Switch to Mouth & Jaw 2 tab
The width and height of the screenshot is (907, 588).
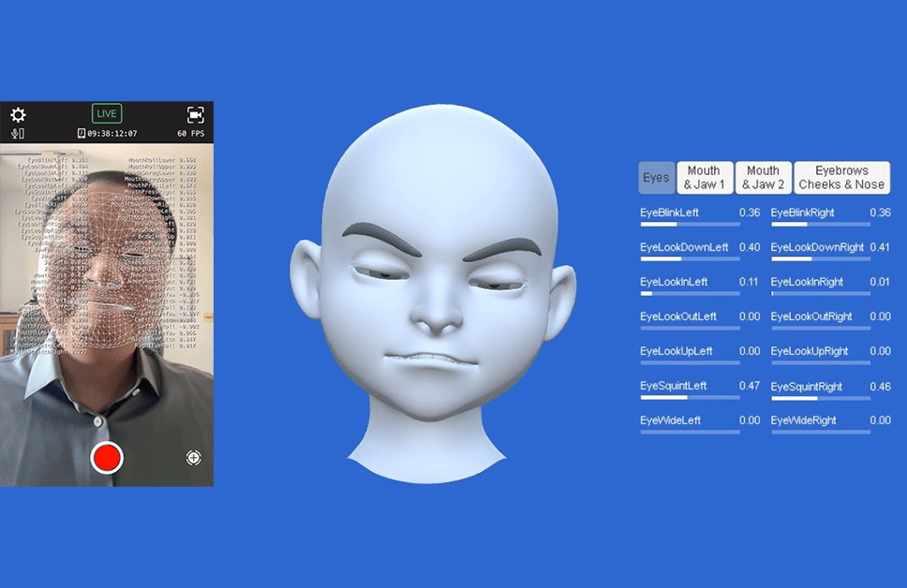coord(763,178)
